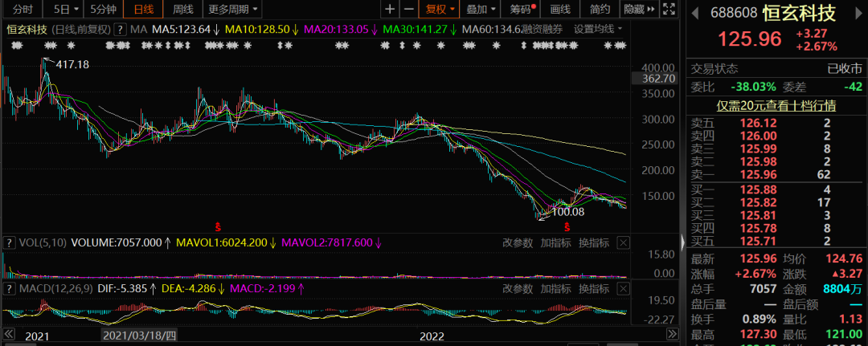Switch to 5分钟 period tab
This screenshot has height=346, width=868.
[x=103, y=9]
